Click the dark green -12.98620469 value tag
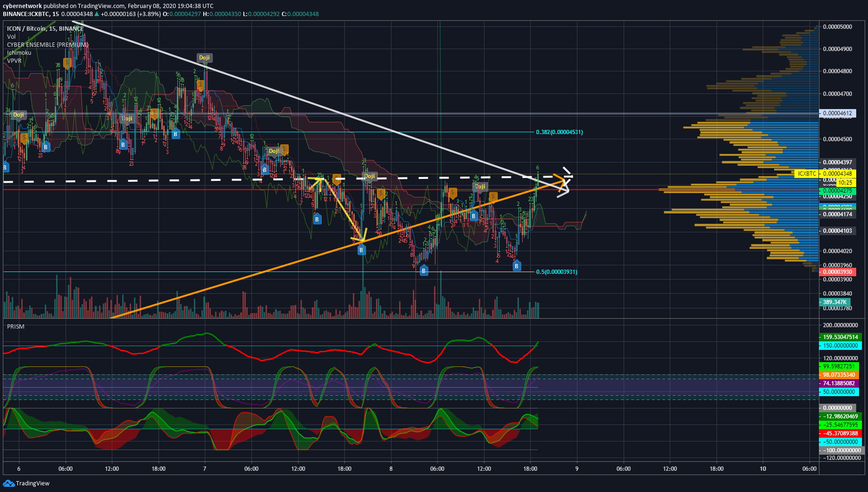Viewport: 868px width, 492px height. click(840, 416)
